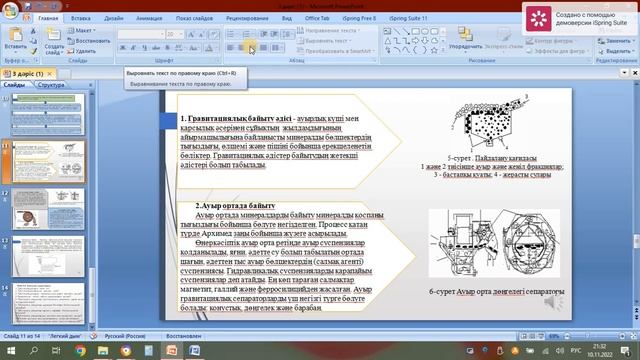Click Increase font size icon
Viewport: 640px width, 360px height.
[191, 34]
